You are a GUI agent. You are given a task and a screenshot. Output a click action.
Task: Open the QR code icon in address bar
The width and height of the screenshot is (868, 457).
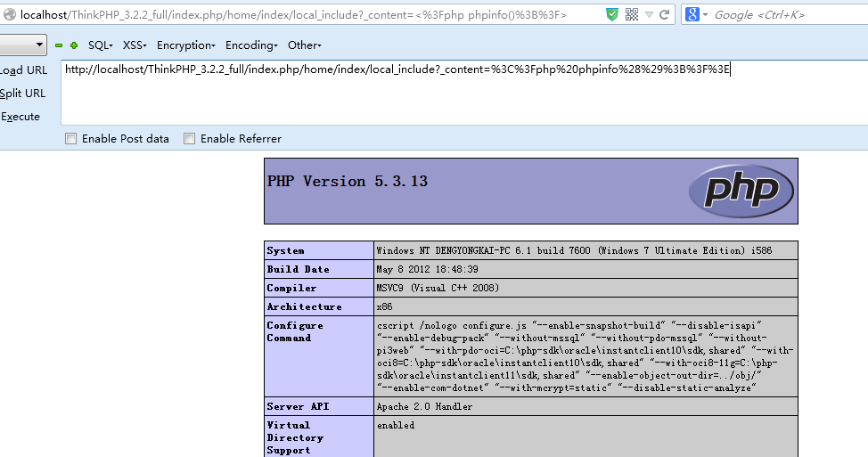click(632, 14)
